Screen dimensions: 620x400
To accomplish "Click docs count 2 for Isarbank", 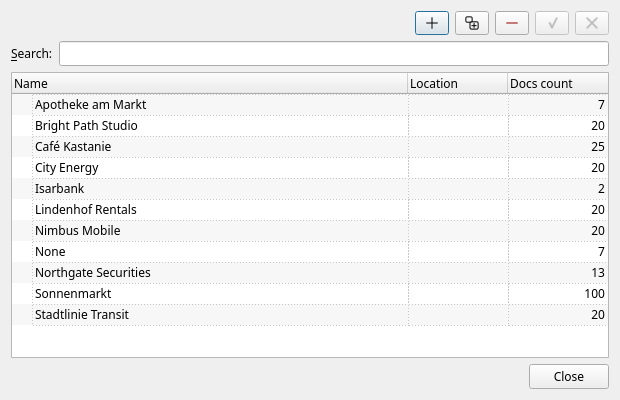I will 601,189.
